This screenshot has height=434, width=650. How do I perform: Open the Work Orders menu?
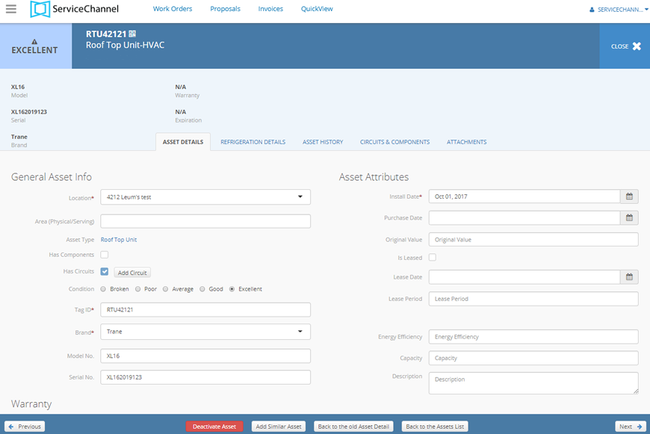172,9
